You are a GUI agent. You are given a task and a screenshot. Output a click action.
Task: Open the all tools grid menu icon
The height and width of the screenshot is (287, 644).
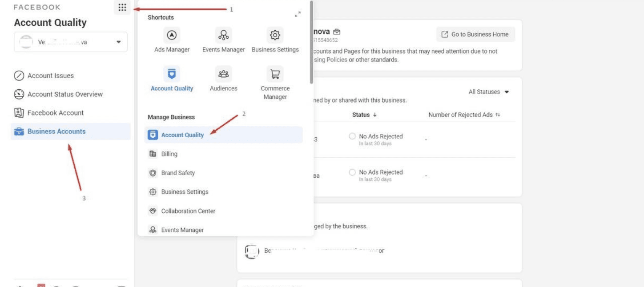[122, 8]
